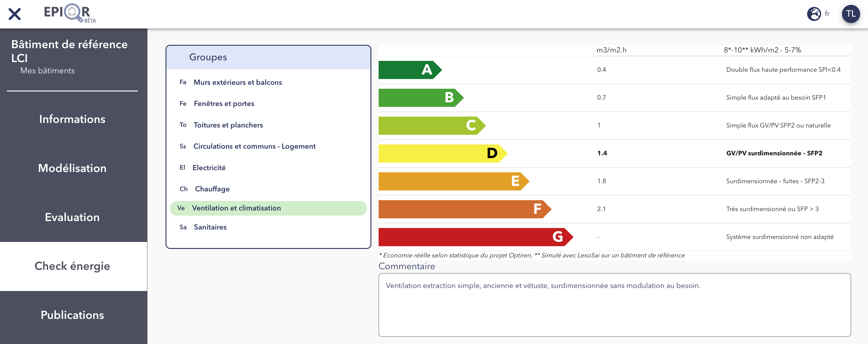Choose red energy class G arrow
The image size is (868, 344).
point(476,237)
